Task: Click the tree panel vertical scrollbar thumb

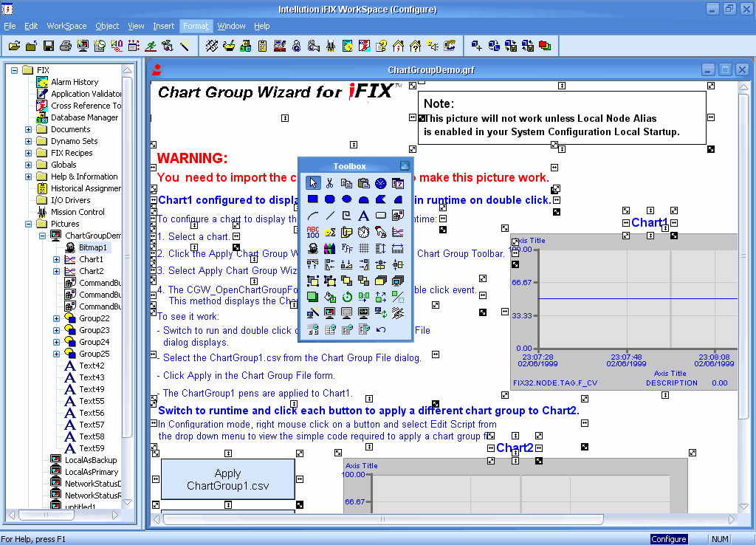Action: [x=127, y=257]
